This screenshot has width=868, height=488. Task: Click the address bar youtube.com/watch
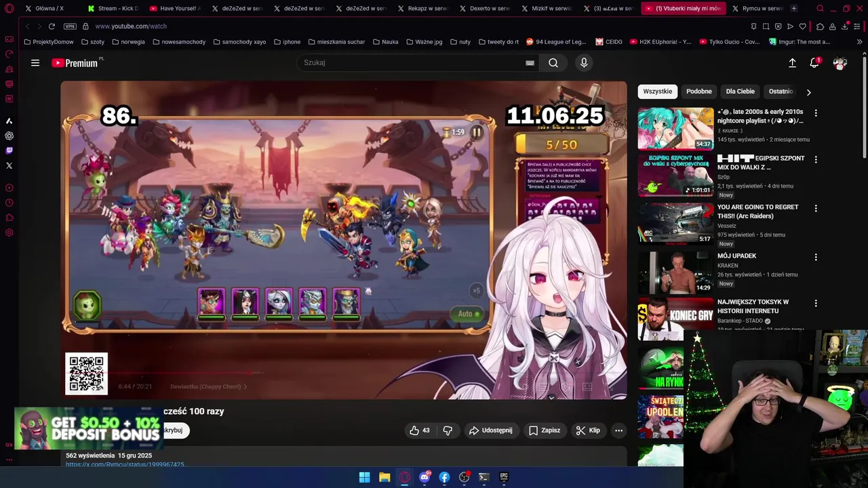[130, 26]
